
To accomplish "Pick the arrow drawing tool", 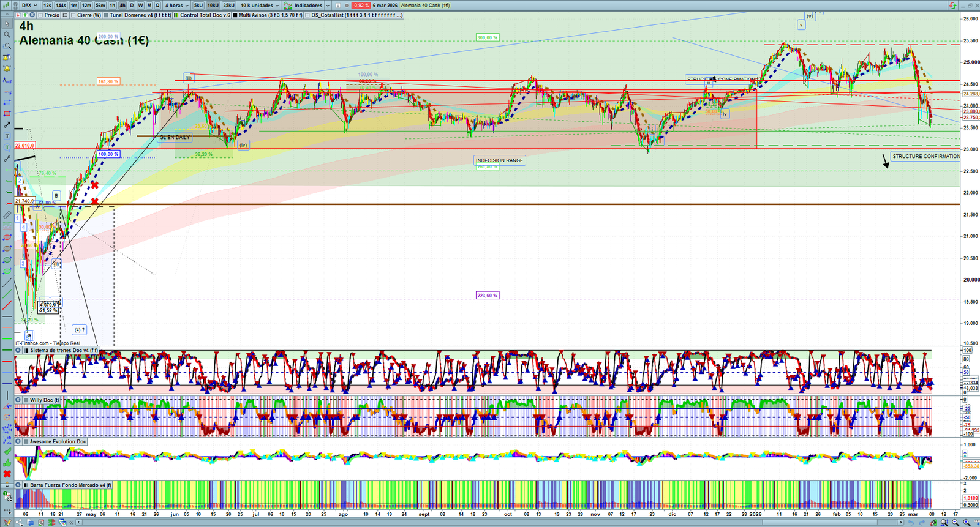I will [x=7, y=125].
